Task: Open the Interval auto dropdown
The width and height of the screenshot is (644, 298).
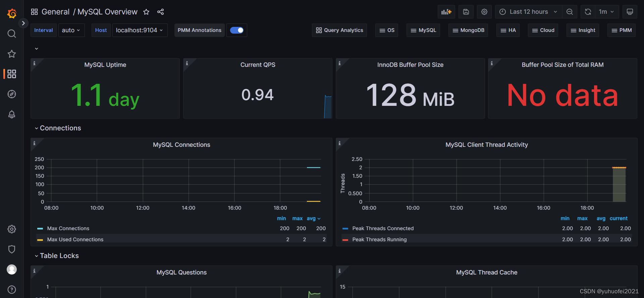Action: [x=71, y=30]
